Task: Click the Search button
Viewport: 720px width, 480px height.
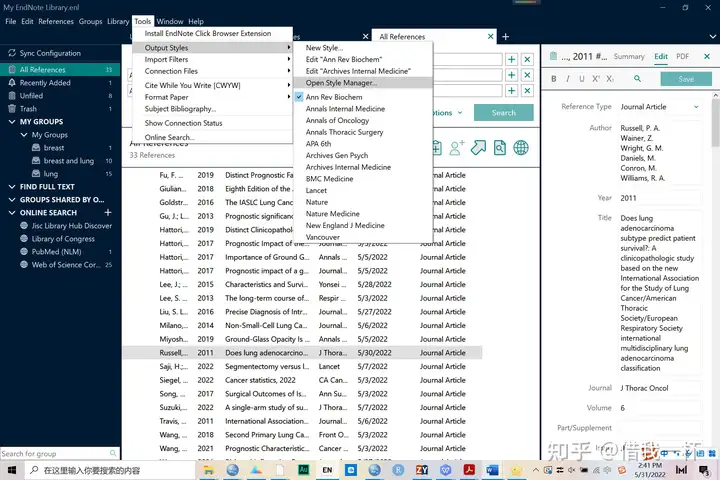Action: (503, 113)
